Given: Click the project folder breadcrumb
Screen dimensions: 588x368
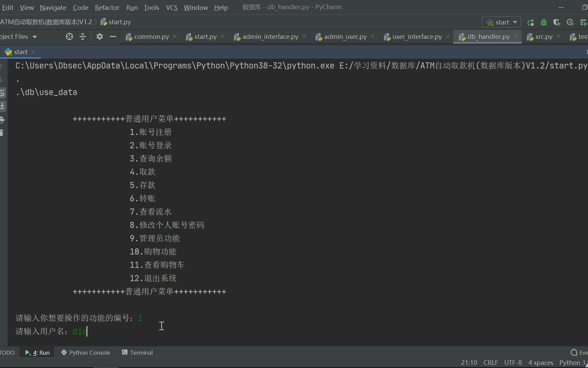Looking at the screenshot, I should tap(46, 22).
